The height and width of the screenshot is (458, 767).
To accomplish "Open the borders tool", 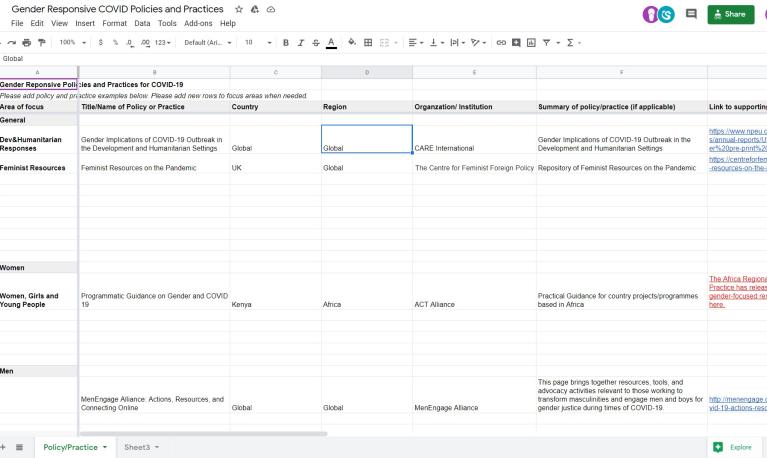I will click(368, 43).
